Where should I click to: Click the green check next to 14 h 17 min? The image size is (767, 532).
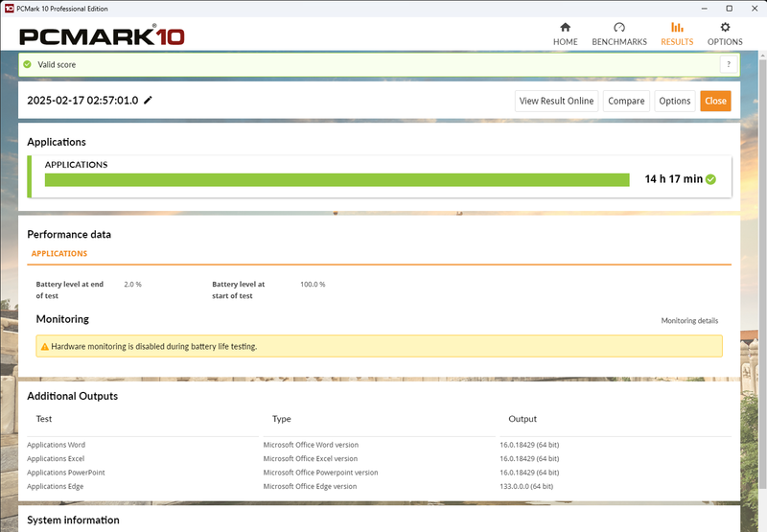(710, 179)
